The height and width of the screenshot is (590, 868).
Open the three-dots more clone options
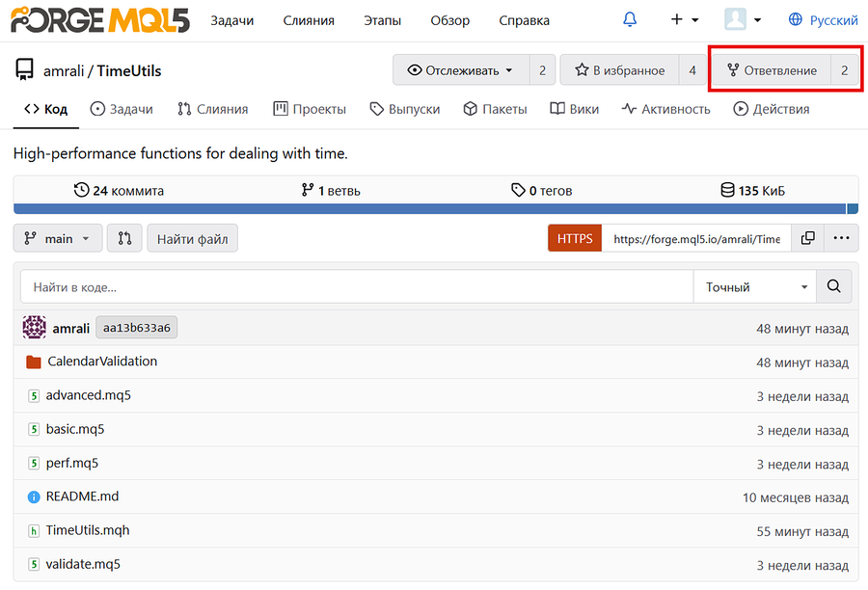tap(841, 238)
